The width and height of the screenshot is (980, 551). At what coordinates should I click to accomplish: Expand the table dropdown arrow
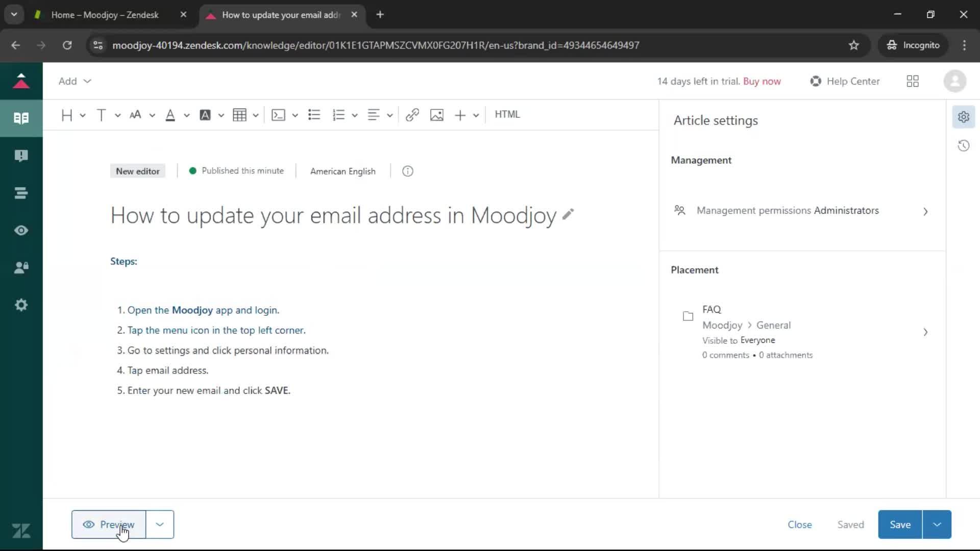[x=256, y=115]
